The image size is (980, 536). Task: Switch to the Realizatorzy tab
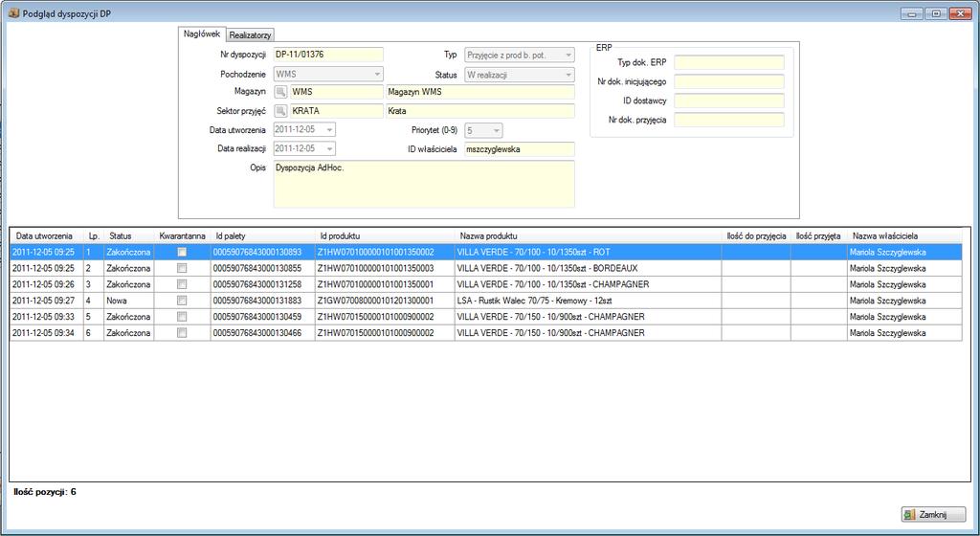pyautogui.click(x=250, y=35)
